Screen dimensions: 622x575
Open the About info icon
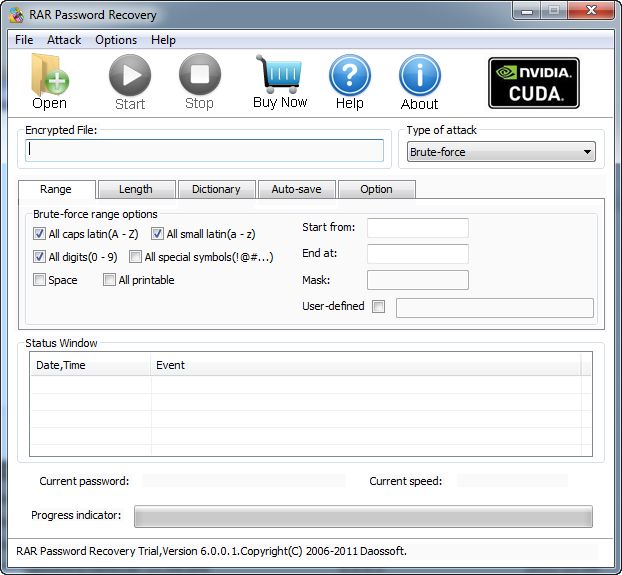coord(419,76)
